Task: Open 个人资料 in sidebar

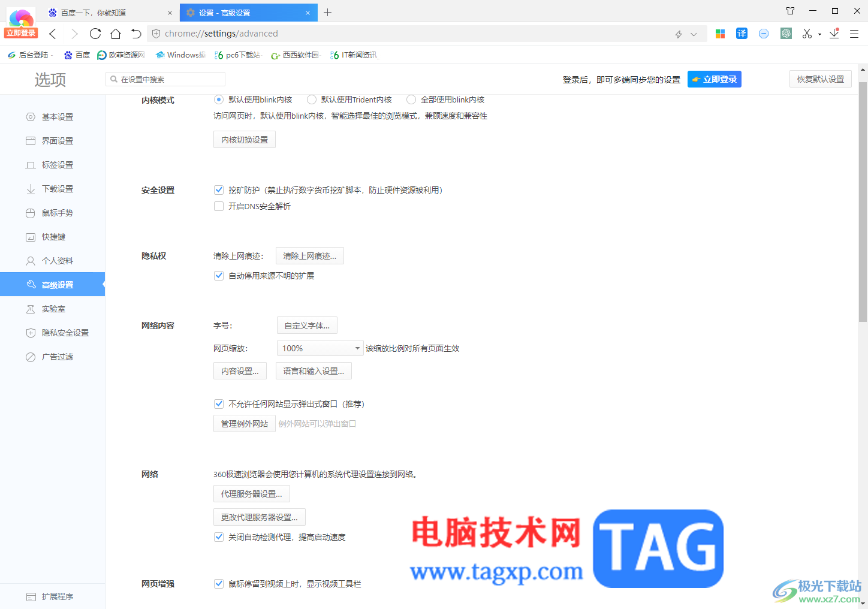Action: (52, 261)
